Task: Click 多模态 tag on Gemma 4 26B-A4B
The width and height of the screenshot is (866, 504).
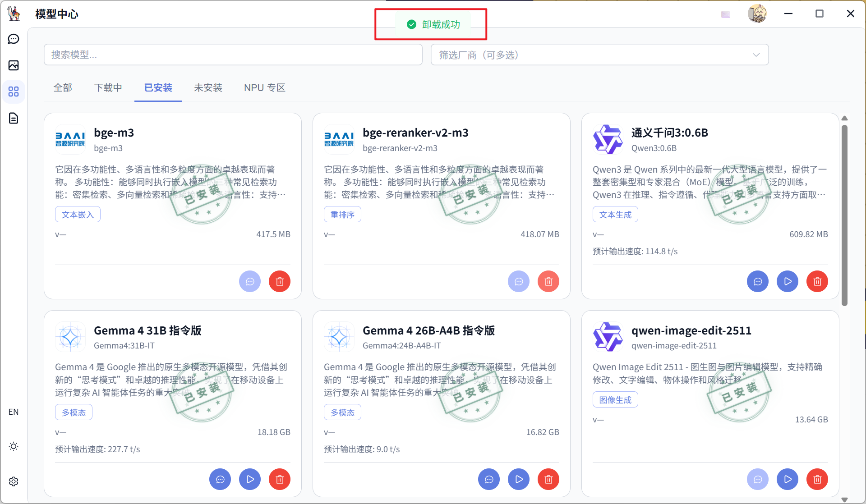Action: tap(342, 412)
